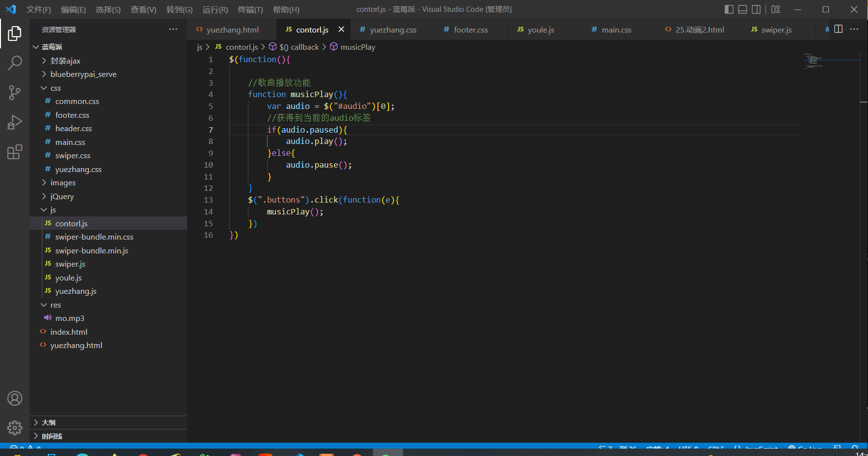Collapse the js folder
868x456 pixels.
point(108,210)
